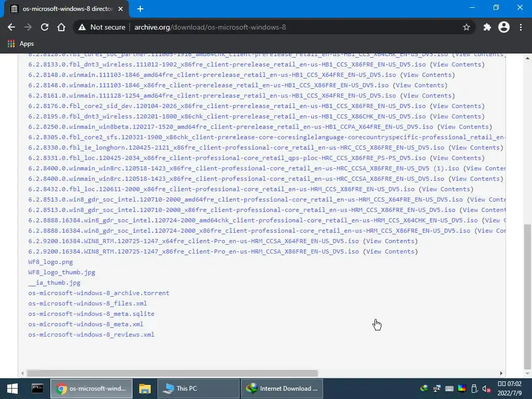This screenshot has width=532, height=399.
Task: Open the command prompt taskbar icon
Action: [x=37, y=389]
